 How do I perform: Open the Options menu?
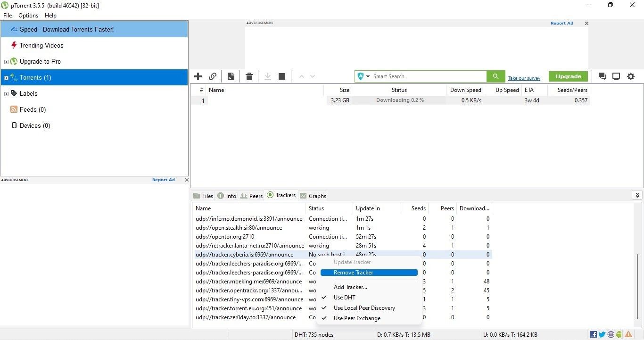pyautogui.click(x=28, y=16)
